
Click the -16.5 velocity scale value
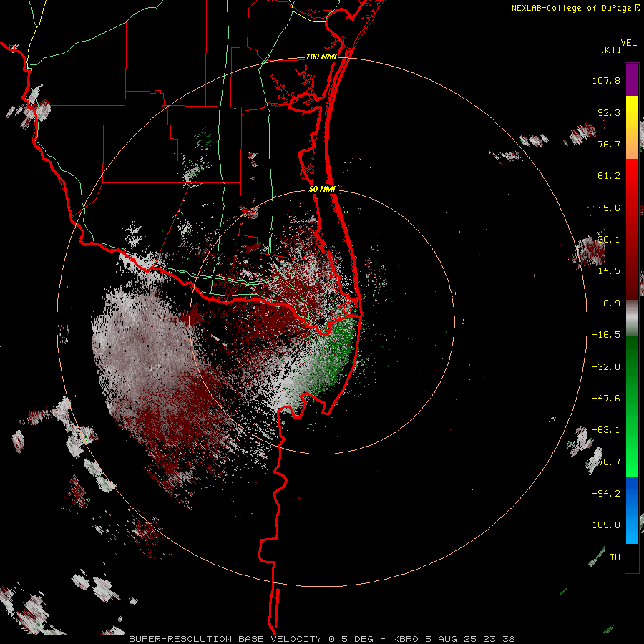(x=606, y=335)
